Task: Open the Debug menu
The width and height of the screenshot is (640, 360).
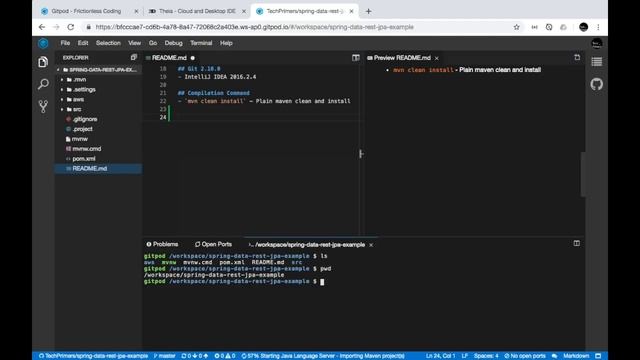Action: tap(173, 43)
